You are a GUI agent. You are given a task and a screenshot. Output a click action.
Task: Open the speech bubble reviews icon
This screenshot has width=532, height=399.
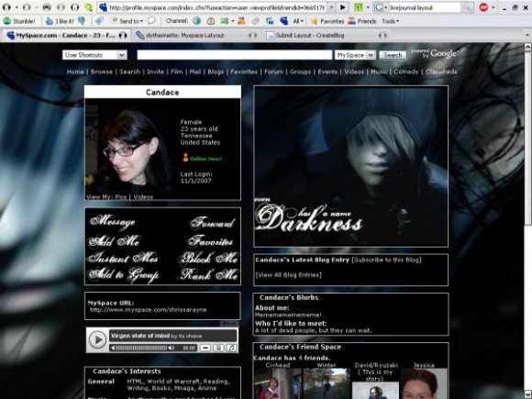[151, 21]
